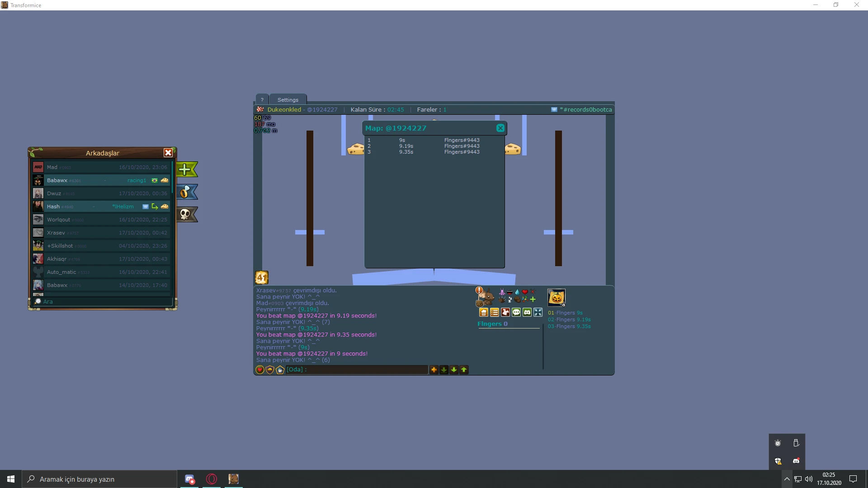Click the heart button beside chat input

click(x=260, y=370)
